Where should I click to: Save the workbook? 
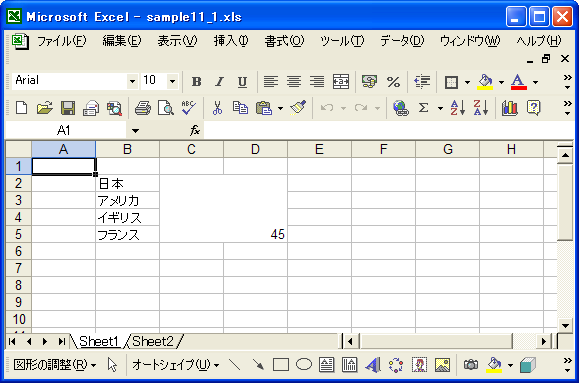coord(68,108)
